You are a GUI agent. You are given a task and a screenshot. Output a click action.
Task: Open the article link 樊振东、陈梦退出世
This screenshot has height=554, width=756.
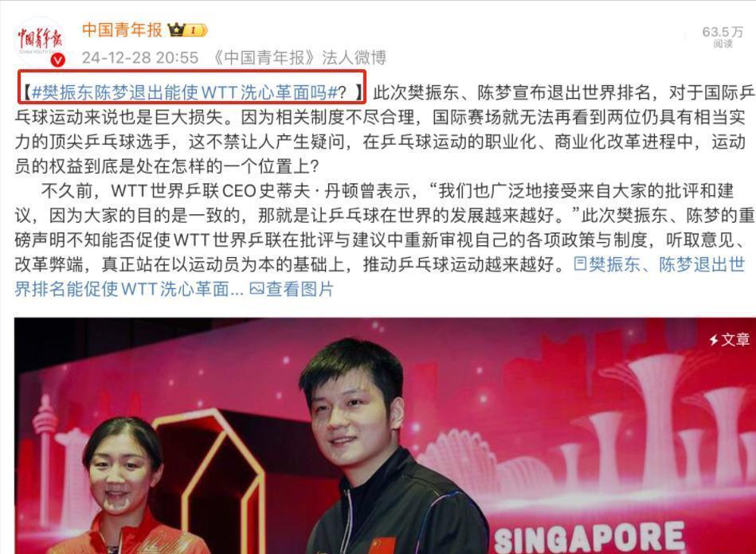[667, 264]
